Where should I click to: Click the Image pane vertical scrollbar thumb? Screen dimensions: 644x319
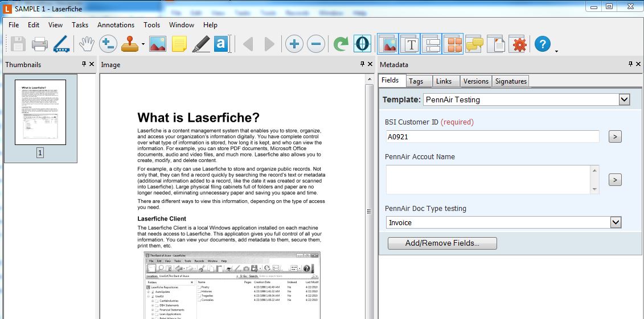coord(369,211)
